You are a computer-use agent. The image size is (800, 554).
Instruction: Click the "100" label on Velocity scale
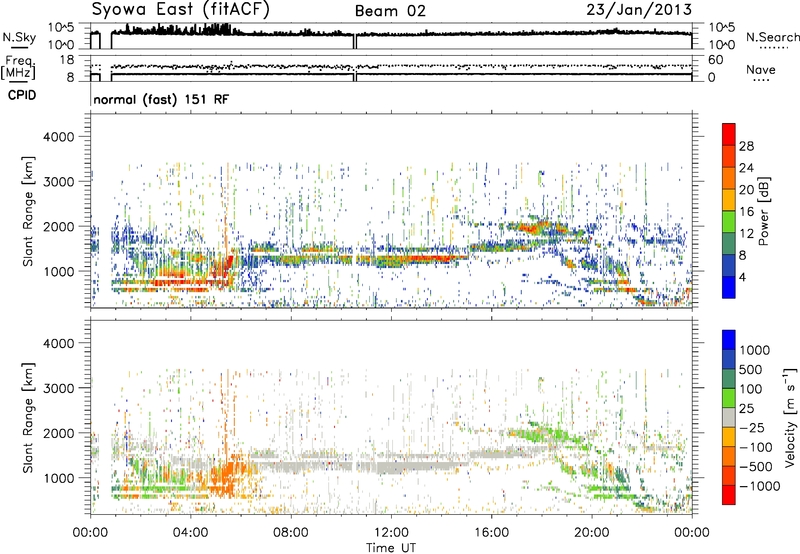pos(750,389)
